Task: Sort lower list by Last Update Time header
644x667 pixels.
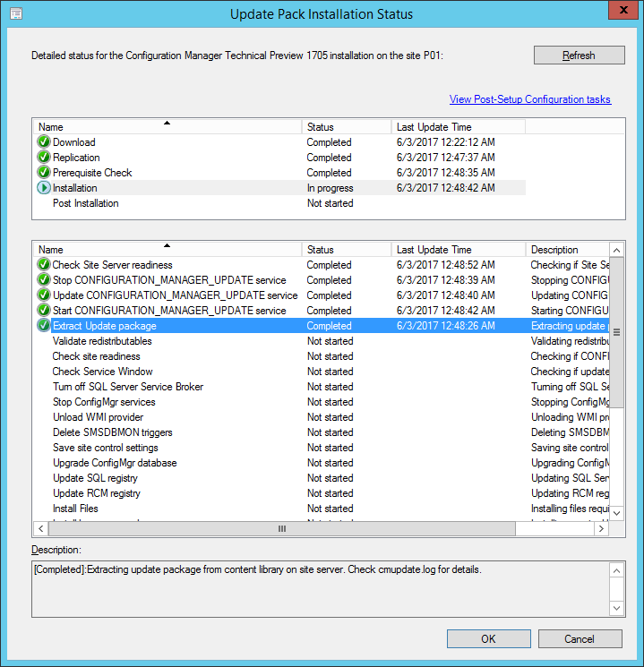Action: pyautogui.click(x=458, y=249)
